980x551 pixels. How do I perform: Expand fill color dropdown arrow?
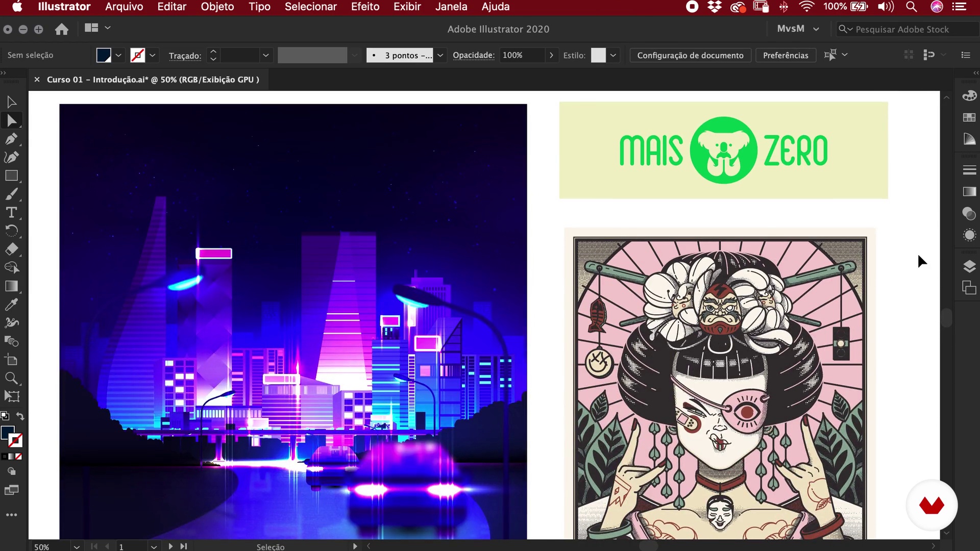[118, 55]
